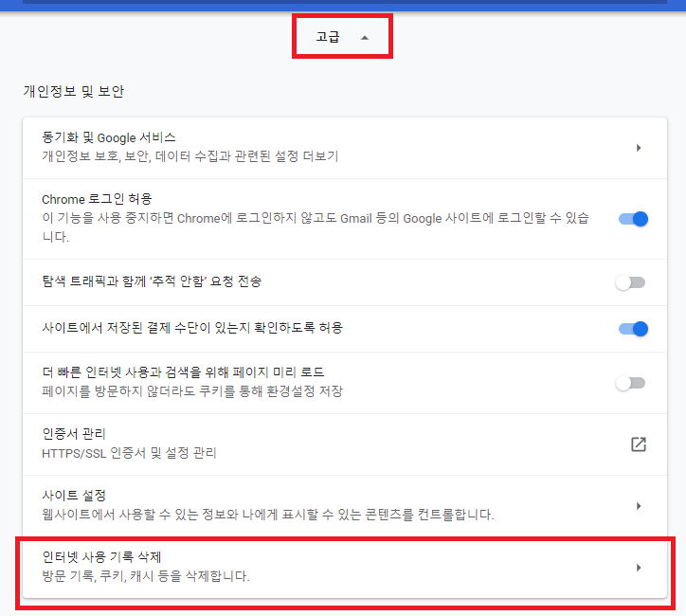Click the external link icon for 인증서 관리
The width and height of the screenshot is (686, 616).
(x=639, y=444)
